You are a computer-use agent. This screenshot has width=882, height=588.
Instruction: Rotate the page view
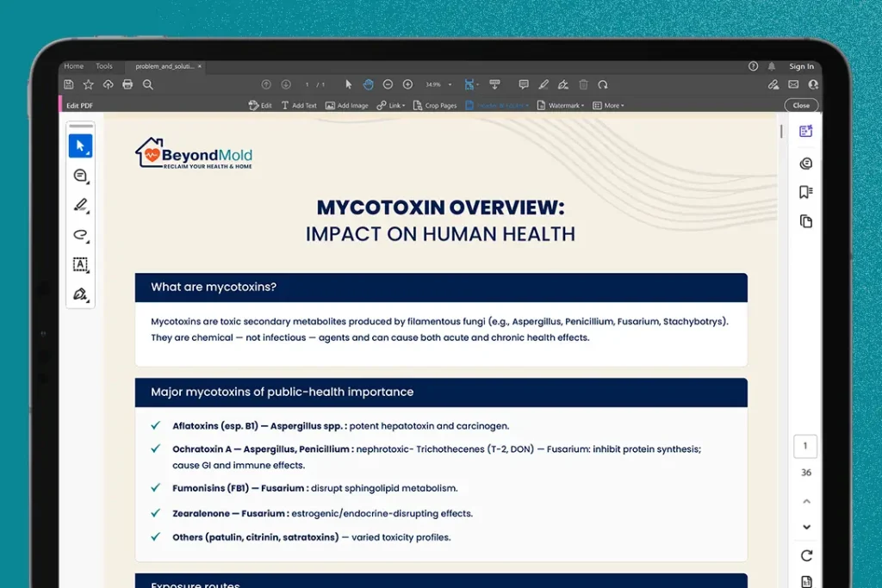point(603,84)
